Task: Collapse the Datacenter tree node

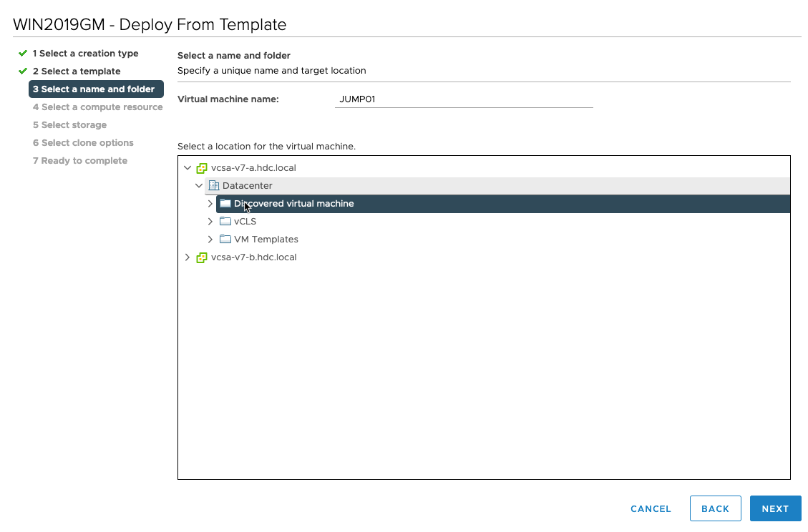Action: pos(199,185)
